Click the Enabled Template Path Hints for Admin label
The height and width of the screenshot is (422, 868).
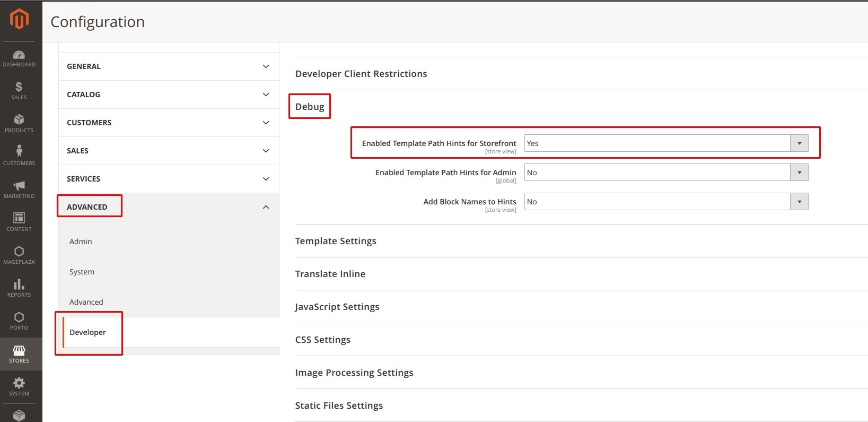(x=446, y=173)
